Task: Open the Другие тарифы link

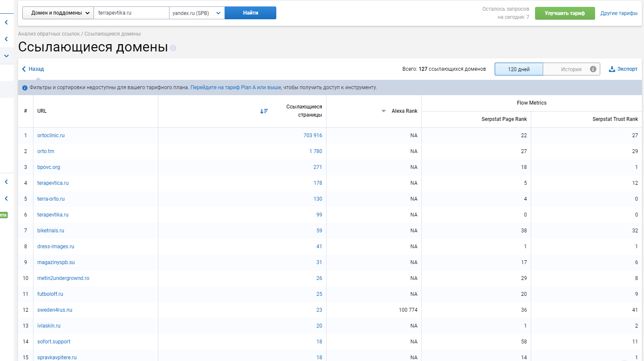Action: tap(619, 13)
